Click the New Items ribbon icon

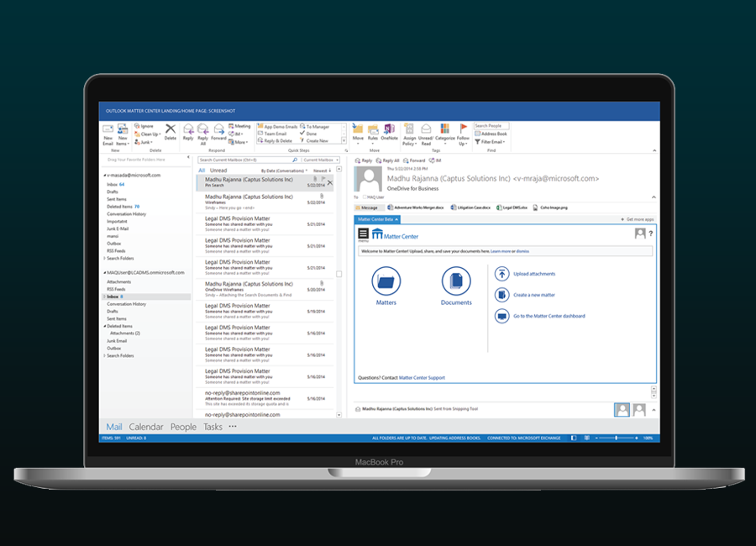coord(123,129)
